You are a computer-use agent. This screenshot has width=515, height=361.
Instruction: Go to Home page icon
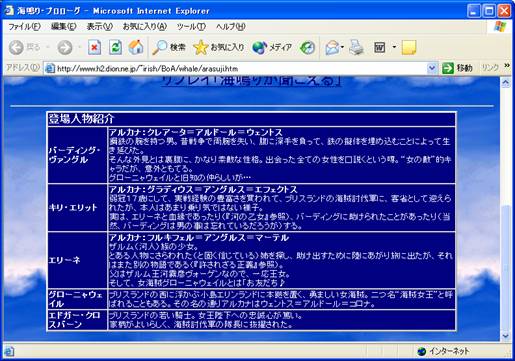[136, 47]
